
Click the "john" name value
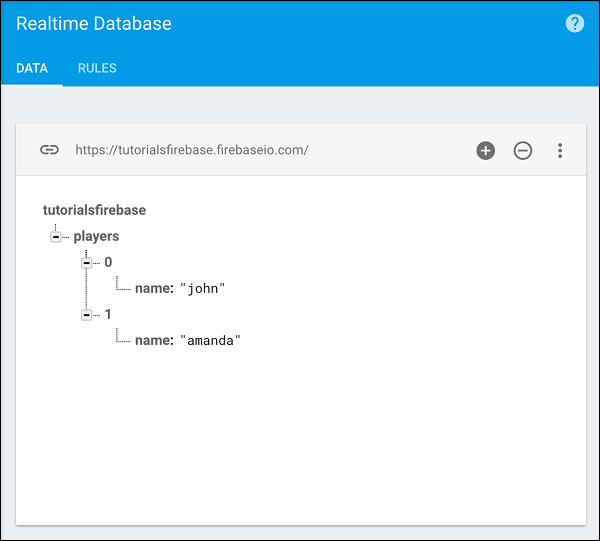pos(203,289)
